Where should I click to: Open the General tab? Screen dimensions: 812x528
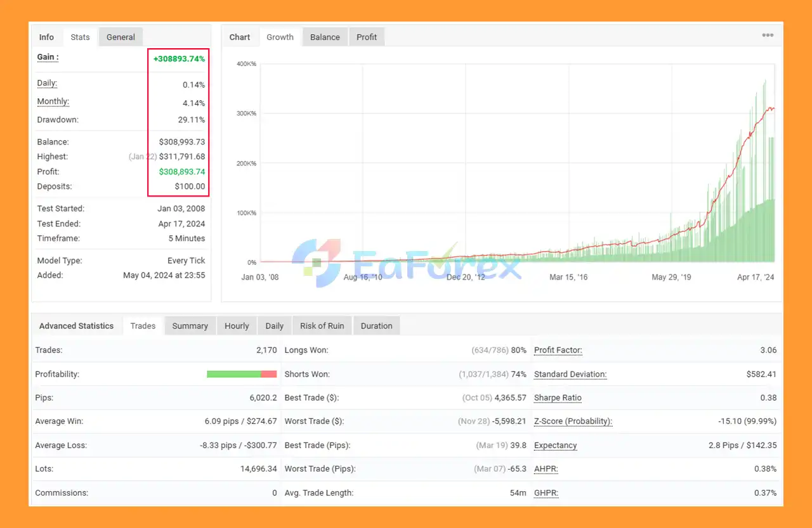(121, 37)
